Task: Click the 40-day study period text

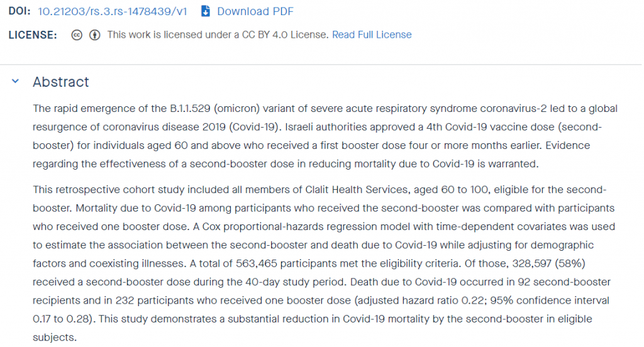Action: [294, 282]
